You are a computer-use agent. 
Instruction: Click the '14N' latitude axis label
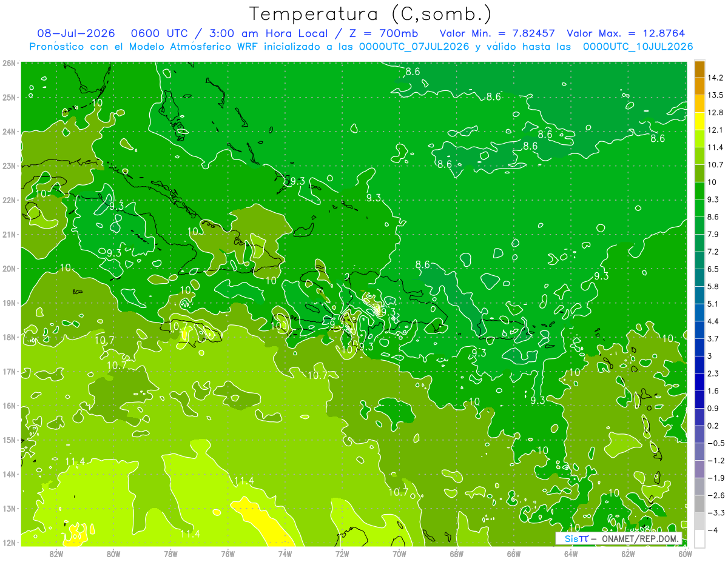8,474
